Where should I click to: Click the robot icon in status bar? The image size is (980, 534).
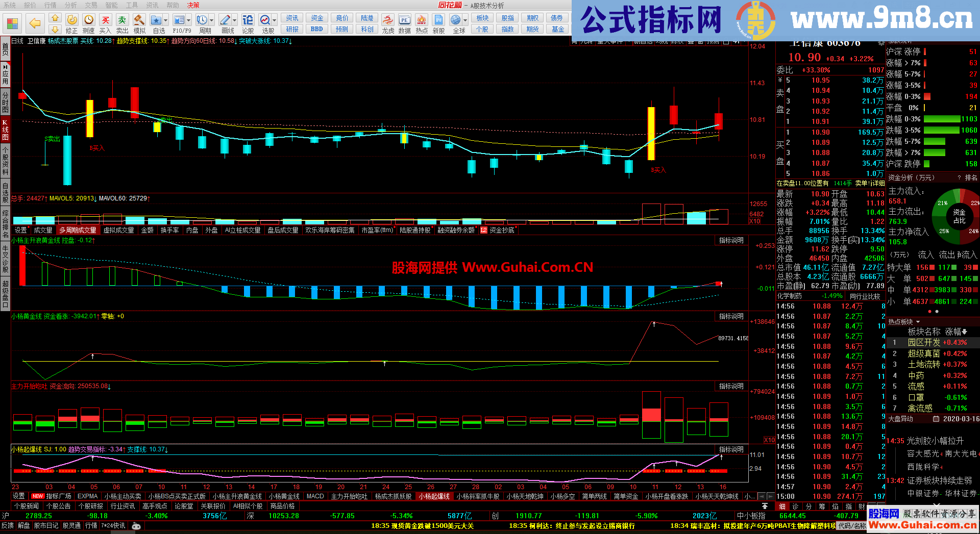[136, 526]
